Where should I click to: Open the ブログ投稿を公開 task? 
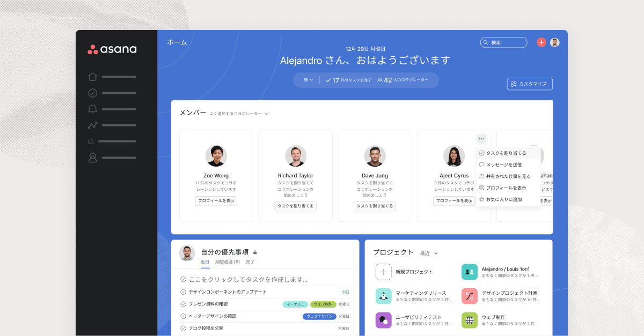pyautogui.click(x=206, y=328)
